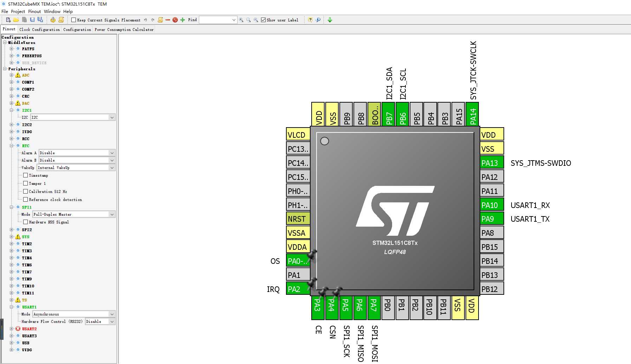Click the green PB7 I2C1_SDA pin
Screen dimensions: 631x364
(x=388, y=114)
